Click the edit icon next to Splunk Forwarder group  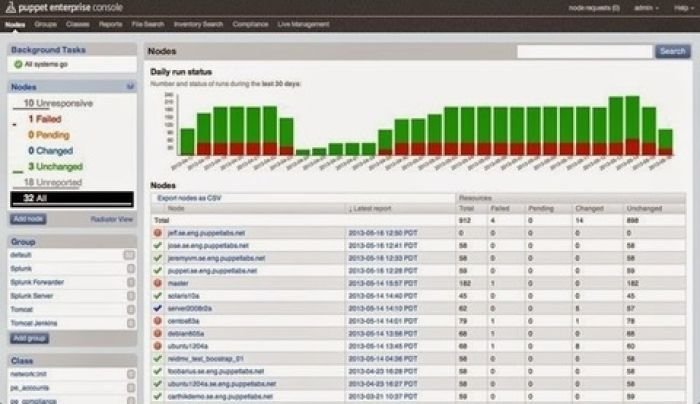click(130, 282)
